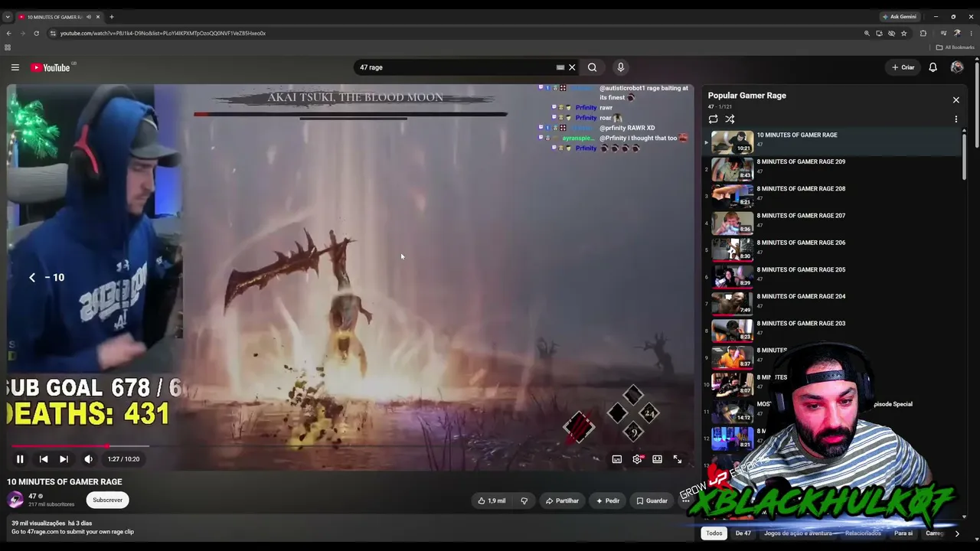The height and width of the screenshot is (551, 980).
Task: Reload the page in Chrome
Action: click(36, 34)
